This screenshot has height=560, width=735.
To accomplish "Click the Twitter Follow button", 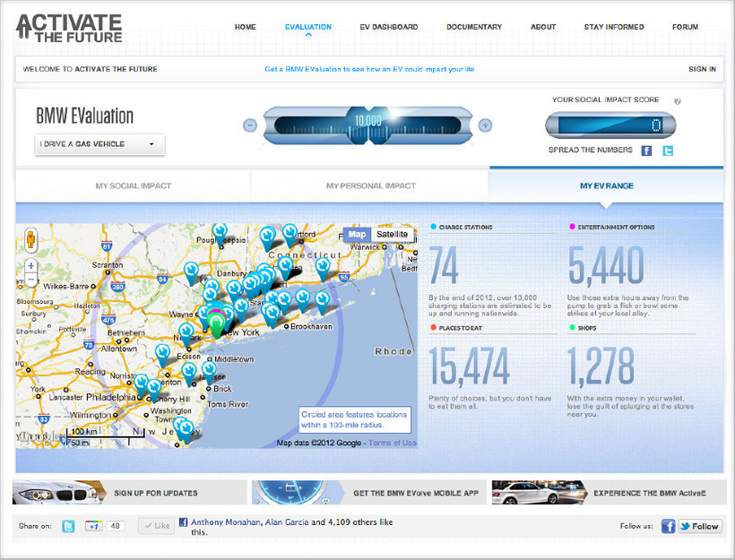I will coord(700,526).
